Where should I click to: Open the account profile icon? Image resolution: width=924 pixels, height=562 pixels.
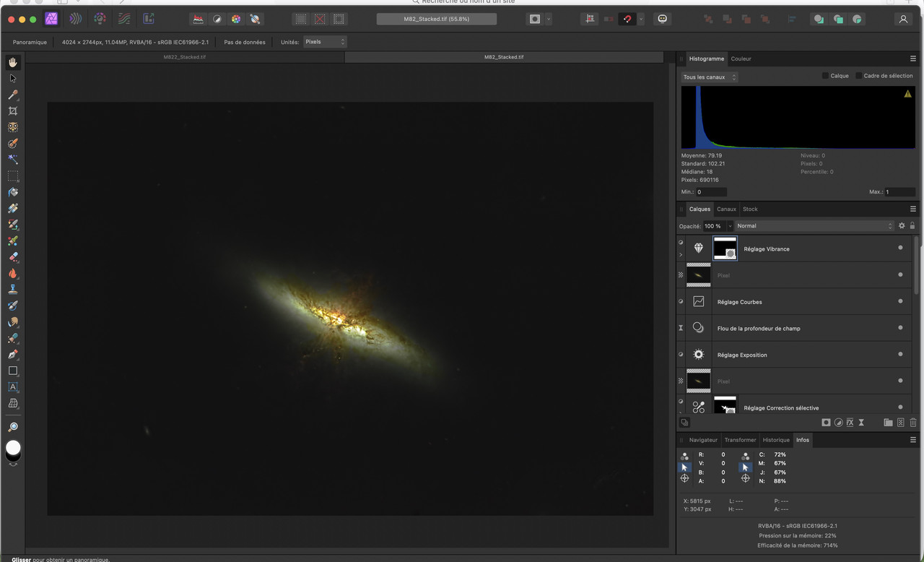[903, 20]
